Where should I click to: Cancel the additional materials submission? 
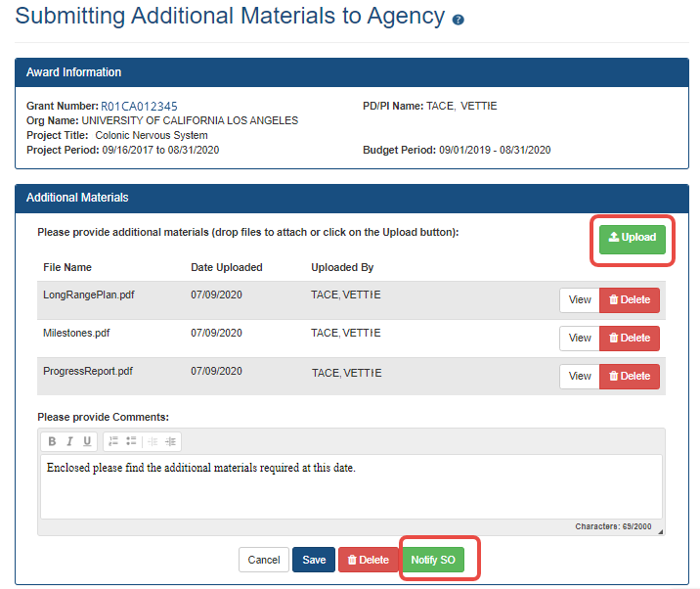tap(264, 560)
